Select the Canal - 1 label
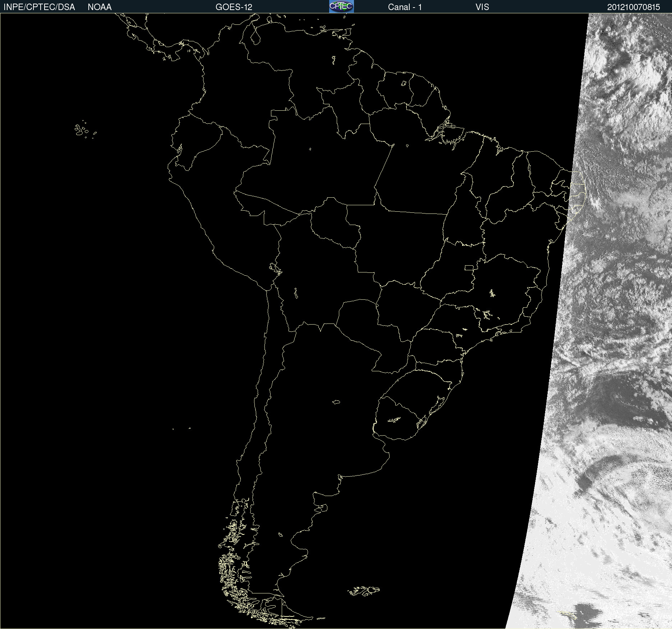672x629 pixels. click(405, 7)
